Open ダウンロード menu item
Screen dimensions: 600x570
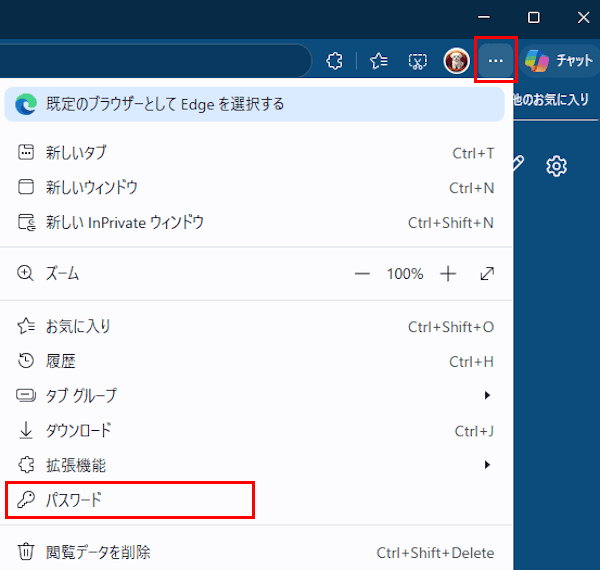coord(256,430)
